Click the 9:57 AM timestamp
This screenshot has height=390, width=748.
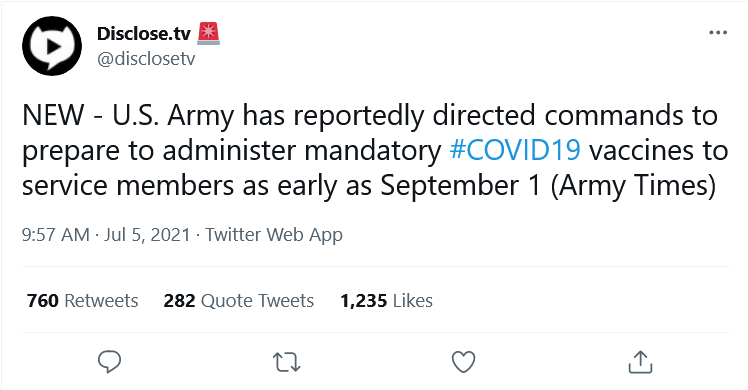click(55, 235)
